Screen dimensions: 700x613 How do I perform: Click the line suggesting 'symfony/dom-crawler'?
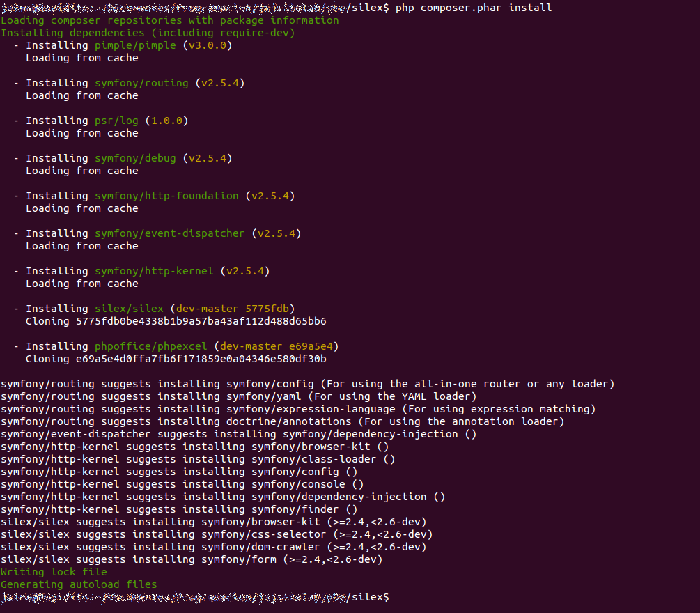point(214,546)
